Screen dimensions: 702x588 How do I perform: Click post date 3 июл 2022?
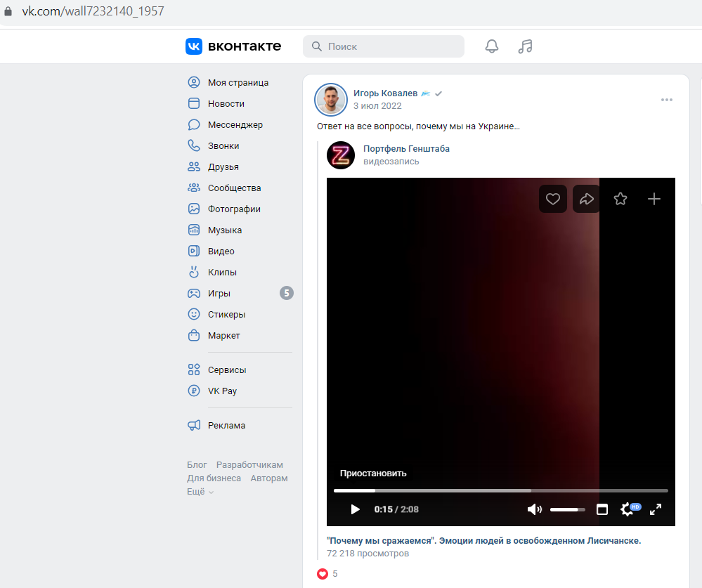[377, 105]
